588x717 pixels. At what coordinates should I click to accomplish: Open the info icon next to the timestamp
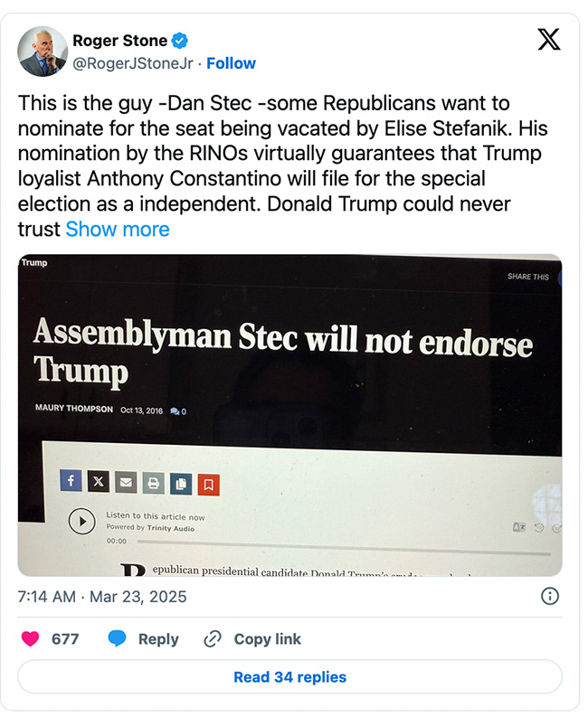[x=549, y=596]
